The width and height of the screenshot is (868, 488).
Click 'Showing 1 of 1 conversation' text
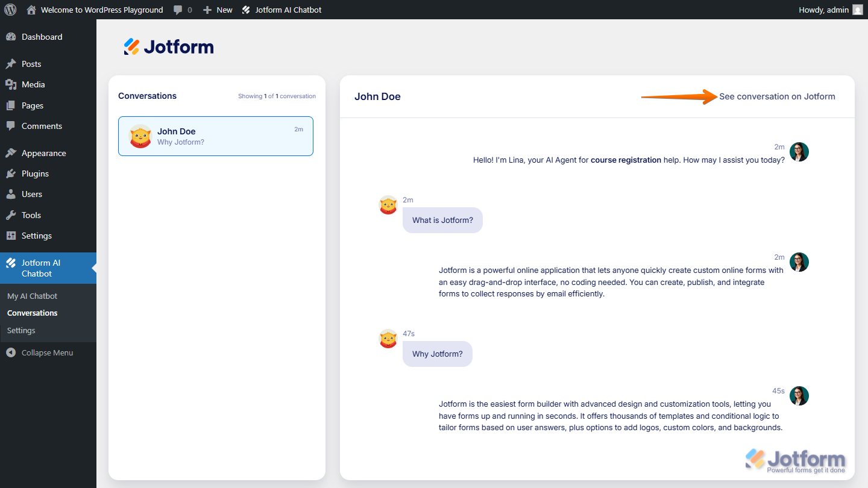[x=277, y=96]
